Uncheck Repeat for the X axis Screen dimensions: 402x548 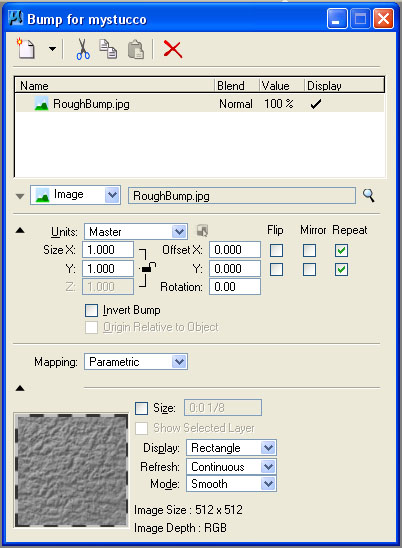(x=341, y=250)
